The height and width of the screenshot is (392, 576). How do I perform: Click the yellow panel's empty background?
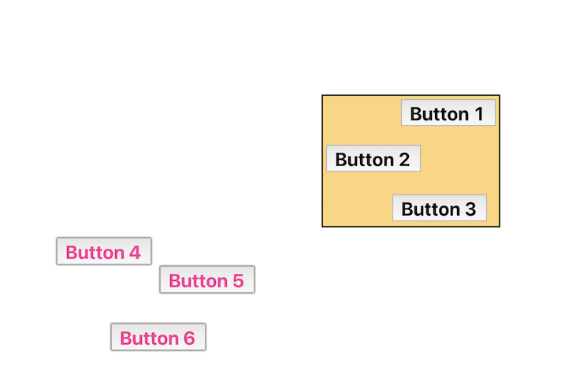(x=457, y=161)
